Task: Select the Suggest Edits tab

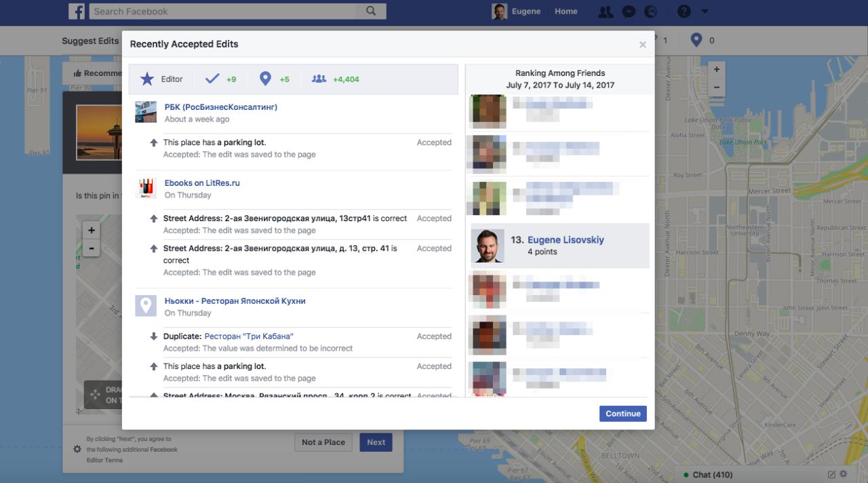Action: (90, 41)
